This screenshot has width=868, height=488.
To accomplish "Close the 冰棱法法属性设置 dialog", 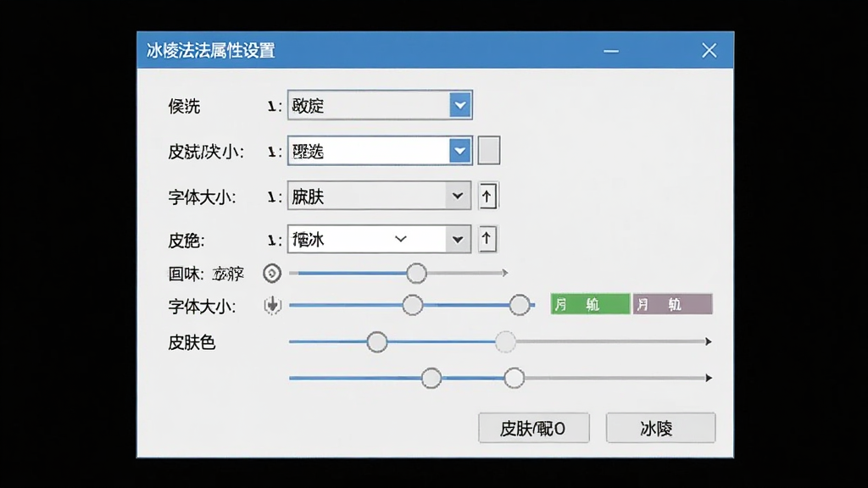I will [709, 51].
